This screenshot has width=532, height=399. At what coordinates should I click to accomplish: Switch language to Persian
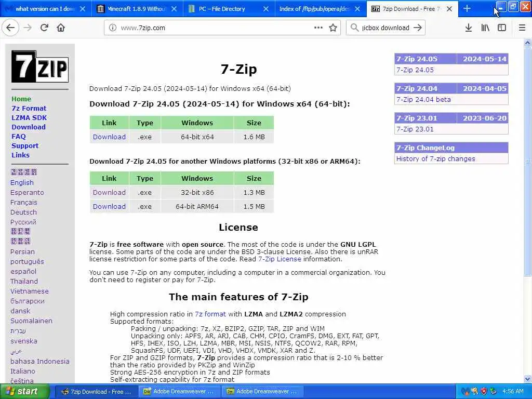pos(22,252)
